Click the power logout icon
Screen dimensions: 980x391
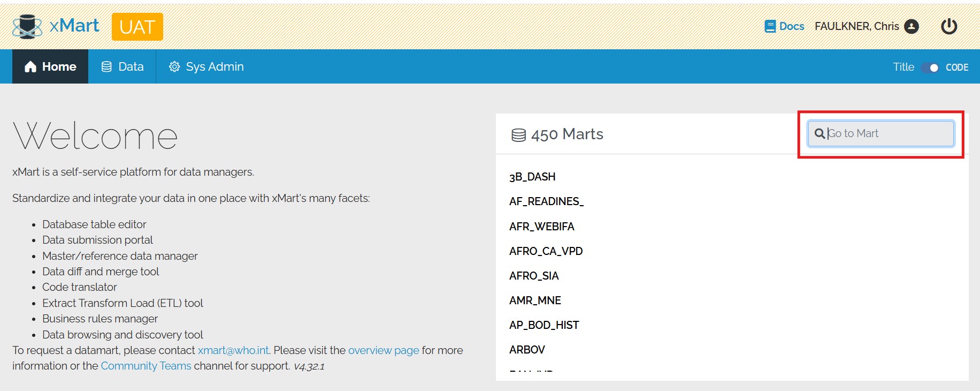(949, 26)
